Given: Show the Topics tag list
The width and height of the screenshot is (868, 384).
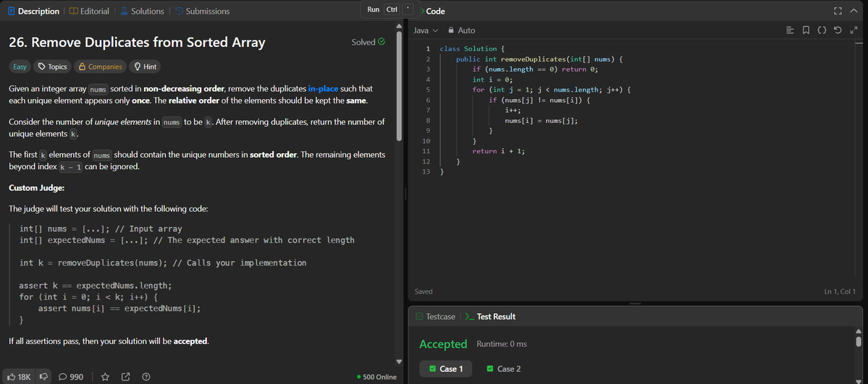Looking at the screenshot, I should (52, 67).
